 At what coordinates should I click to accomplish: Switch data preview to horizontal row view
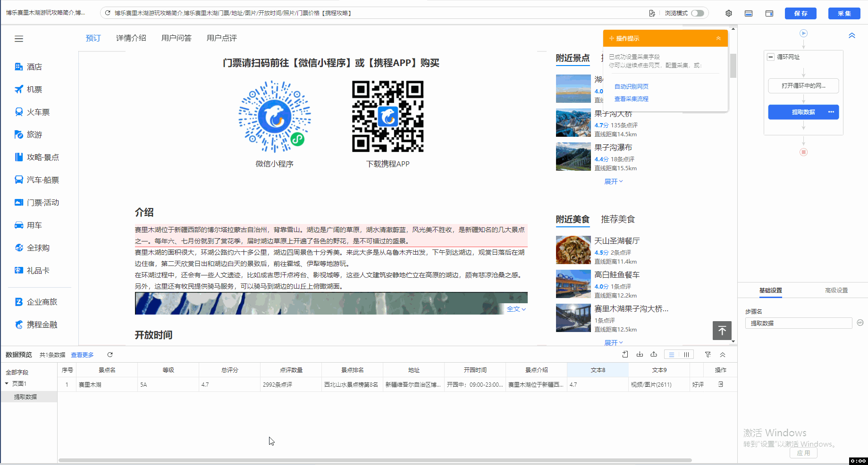click(x=672, y=355)
